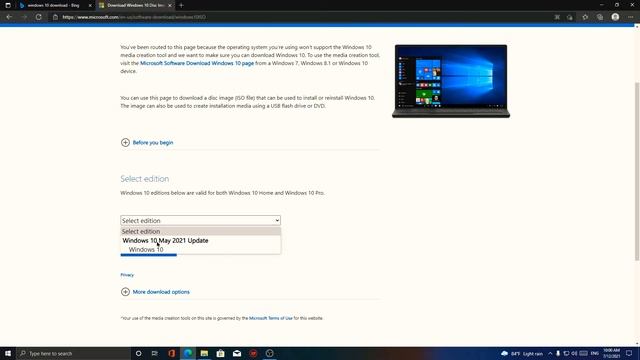The width and height of the screenshot is (640, 360).
Task: Reload the page with the refresh icon
Action: (x=38, y=17)
